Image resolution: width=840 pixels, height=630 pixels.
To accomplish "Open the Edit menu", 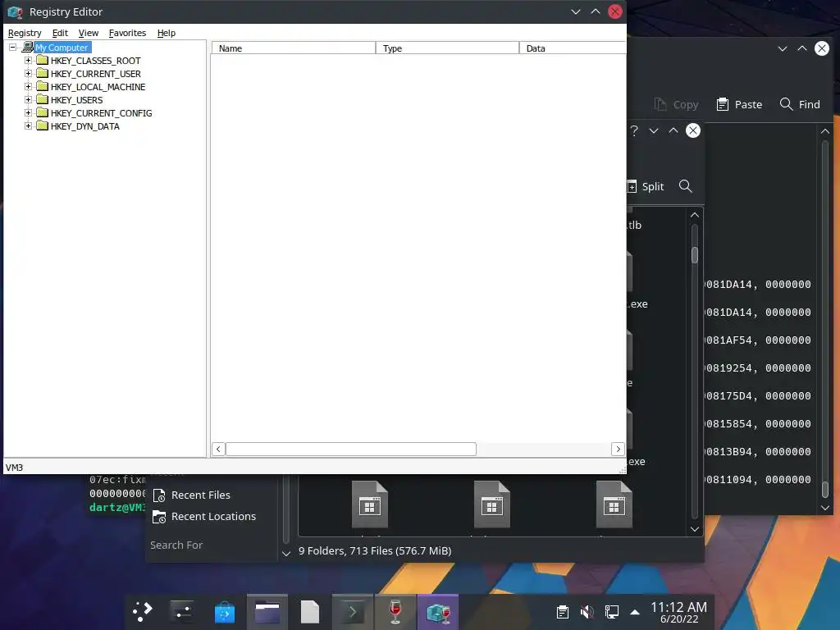I will click(60, 33).
